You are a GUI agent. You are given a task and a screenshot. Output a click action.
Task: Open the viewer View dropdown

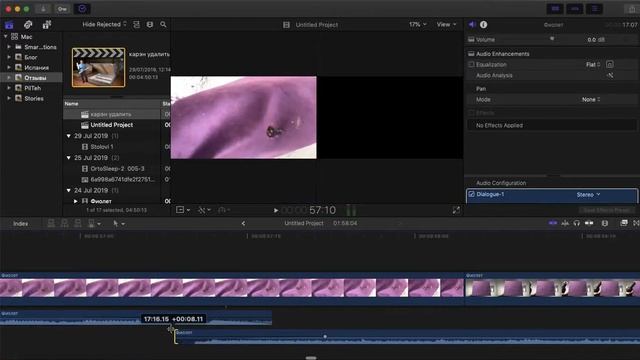pos(447,24)
